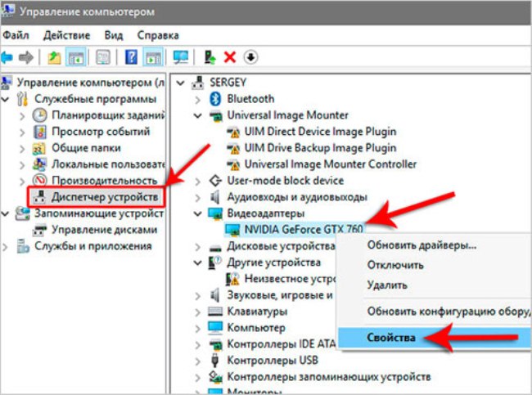Click the Scan hardware monitor toolbar icon

point(181,57)
